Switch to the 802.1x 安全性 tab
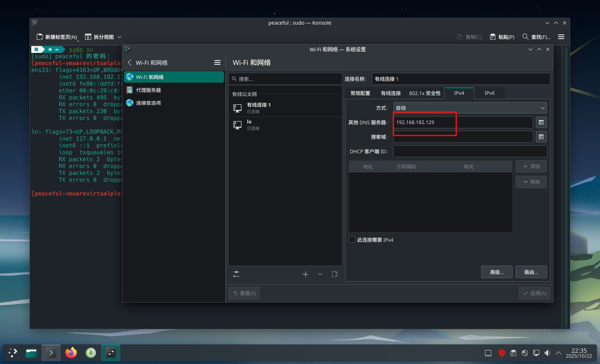The image size is (600, 364). pos(425,93)
